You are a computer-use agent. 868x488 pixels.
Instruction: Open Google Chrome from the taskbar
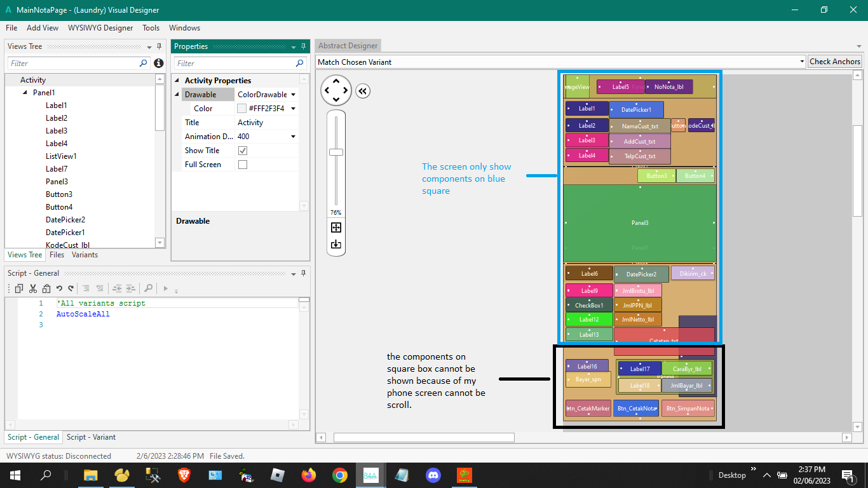coord(340,475)
